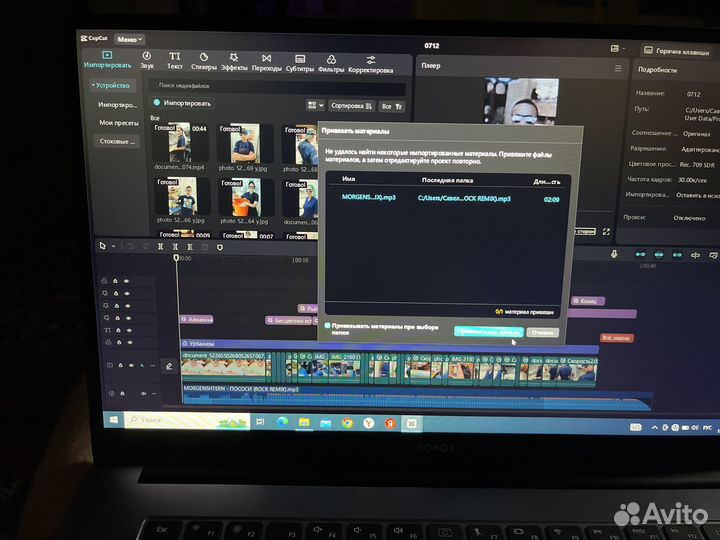Hide the main video track
The width and height of the screenshot is (720, 540).
[131, 365]
